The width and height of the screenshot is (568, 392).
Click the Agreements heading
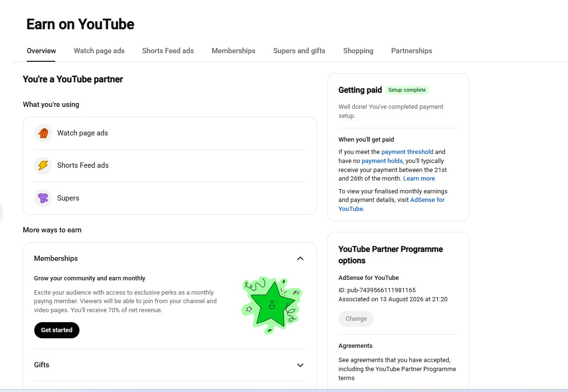(355, 345)
